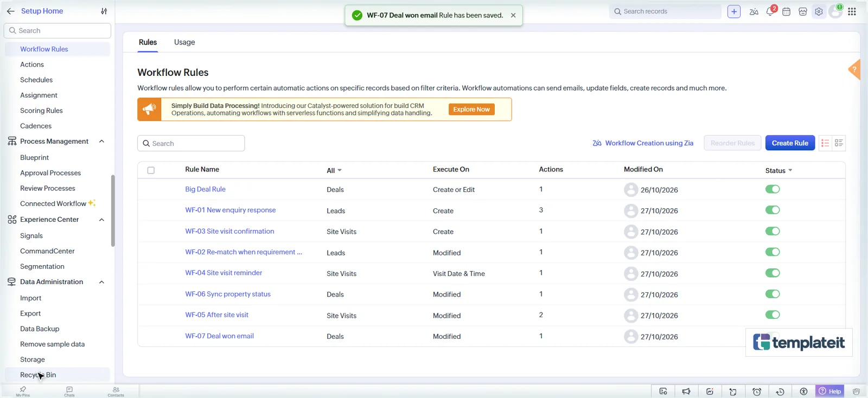This screenshot has height=398, width=868.
Task: Open the recent items history icon
Action: tap(780, 391)
